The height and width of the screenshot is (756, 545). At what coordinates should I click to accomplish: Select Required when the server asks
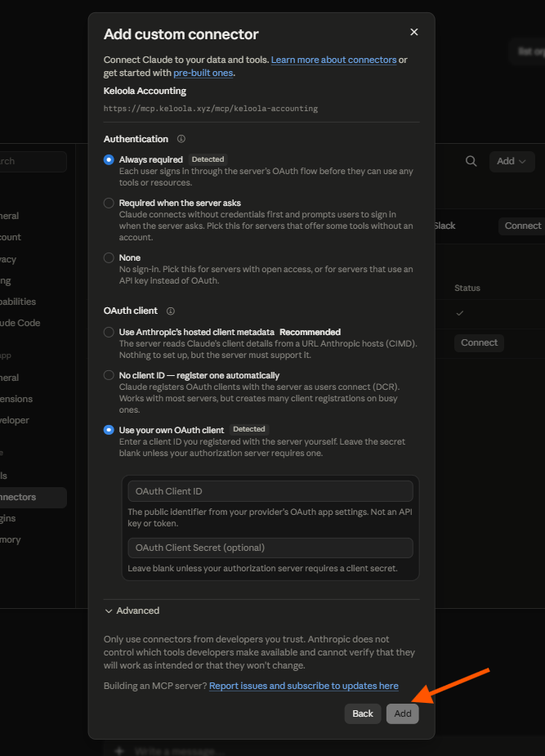[x=109, y=203]
